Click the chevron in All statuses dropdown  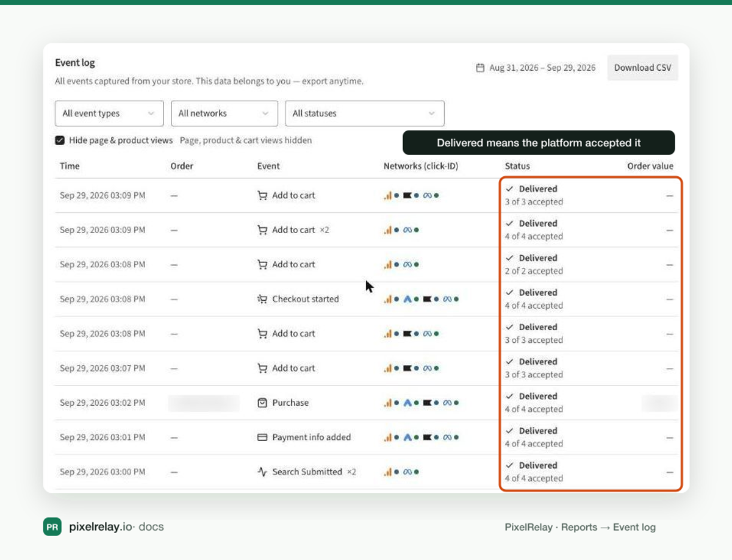point(432,113)
